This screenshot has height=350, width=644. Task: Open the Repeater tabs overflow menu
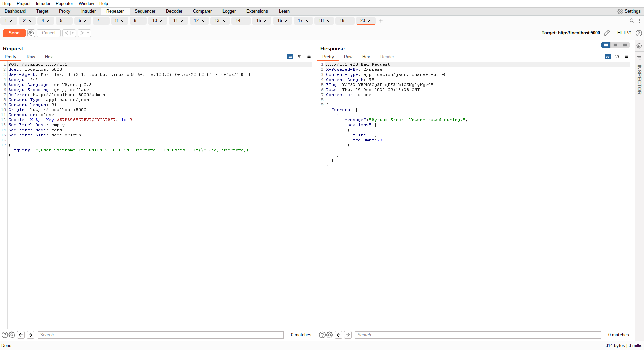pyautogui.click(x=639, y=21)
